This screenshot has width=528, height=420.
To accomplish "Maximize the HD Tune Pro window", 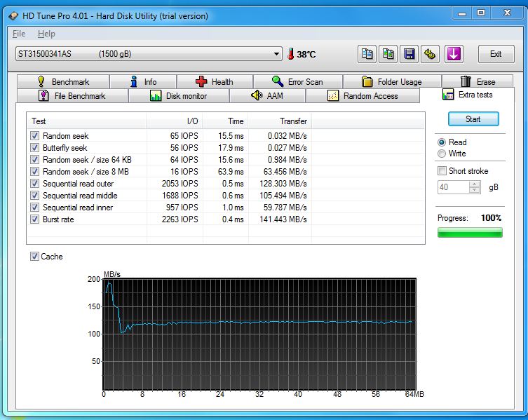I will [481, 13].
